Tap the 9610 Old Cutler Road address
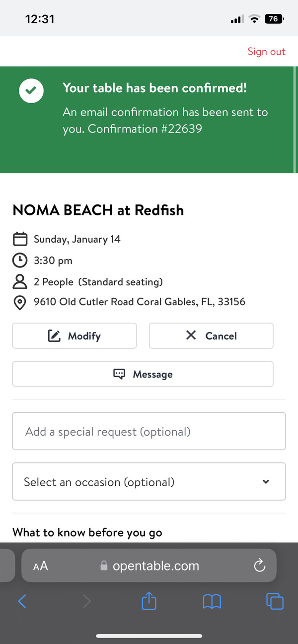This screenshot has height=644, width=298. point(140,302)
